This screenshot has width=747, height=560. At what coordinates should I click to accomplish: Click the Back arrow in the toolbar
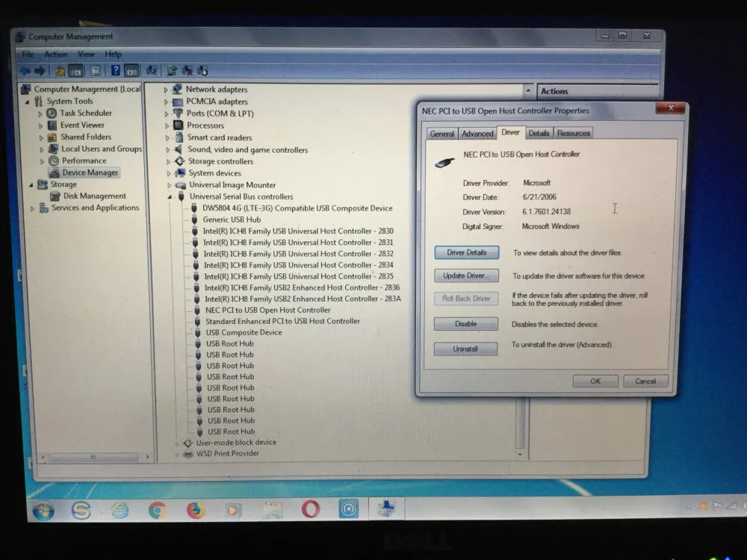tap(25, 71)
